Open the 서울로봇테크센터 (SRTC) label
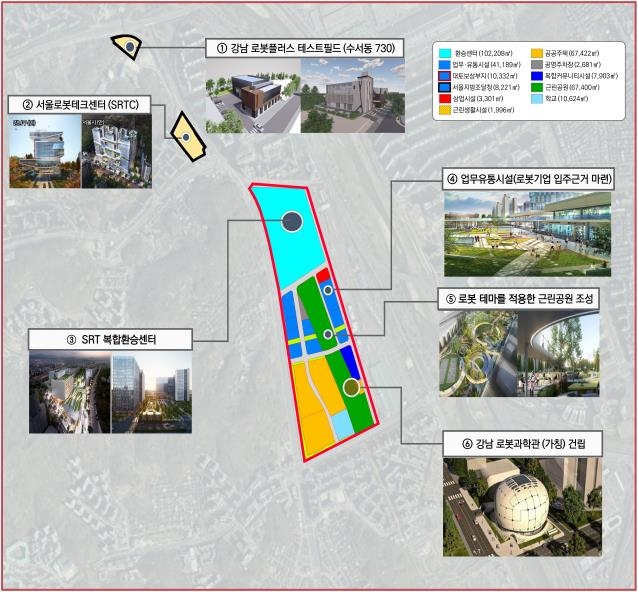Viewport: 638px width, 592px height. click(x=80, y=105)
